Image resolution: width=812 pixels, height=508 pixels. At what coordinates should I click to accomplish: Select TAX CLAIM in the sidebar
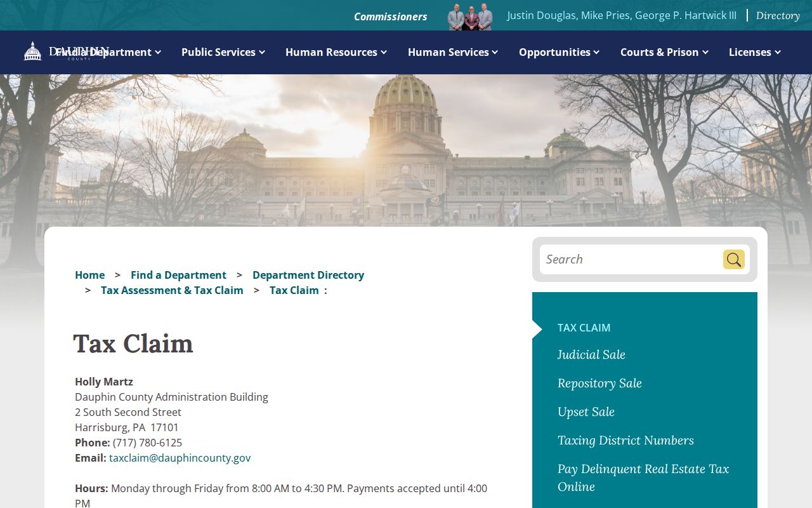pos(584,328)
